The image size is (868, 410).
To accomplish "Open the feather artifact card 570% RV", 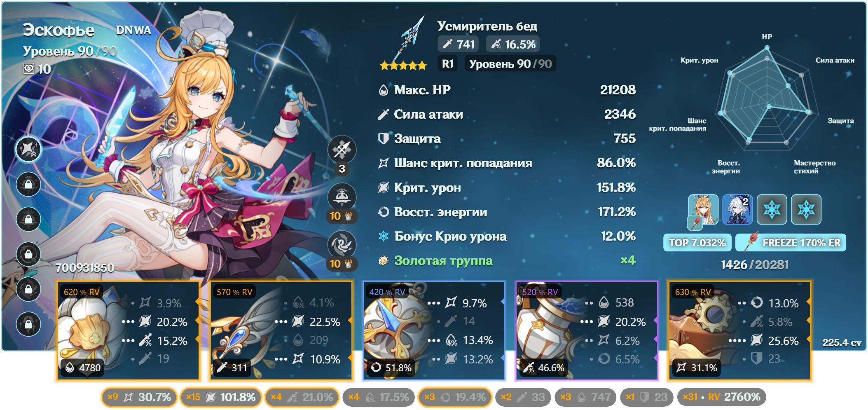I will click(281, 330).
